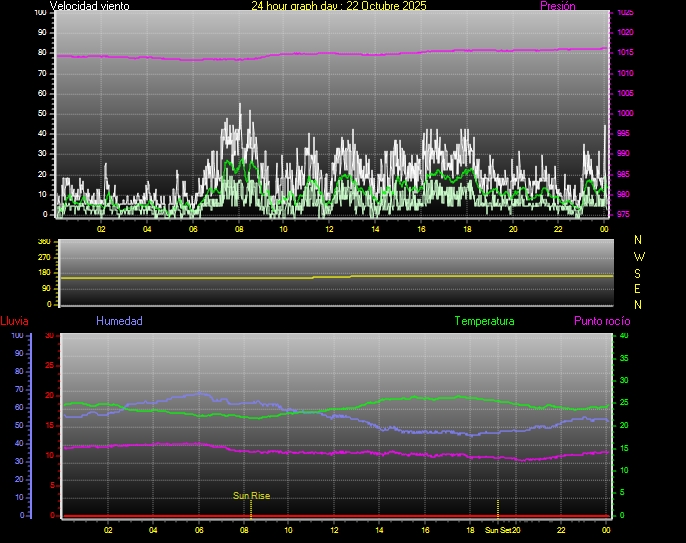686x543 pixels.
Task: Click the 'Sun Set' marker label
Action: (x=498, y=530)
